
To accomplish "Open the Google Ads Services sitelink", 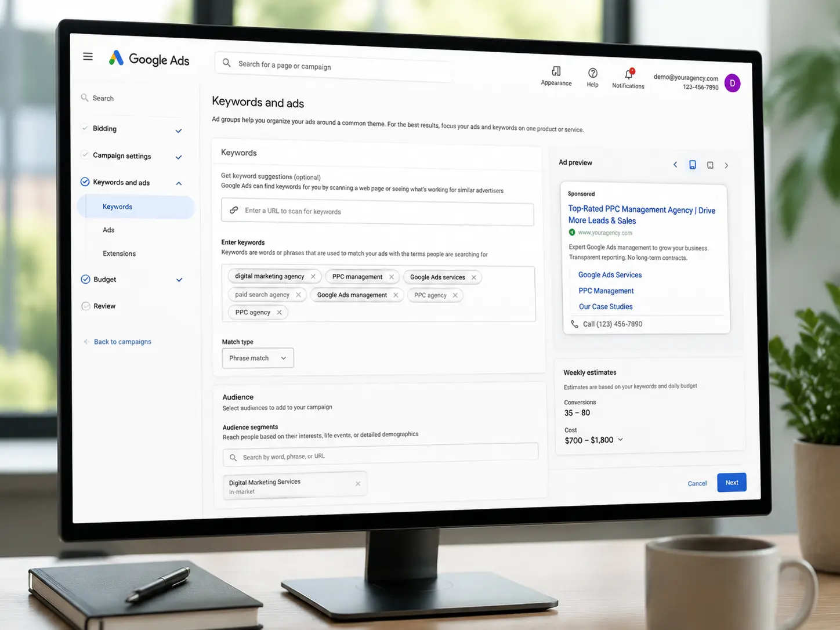I will (x=610, y=275).
